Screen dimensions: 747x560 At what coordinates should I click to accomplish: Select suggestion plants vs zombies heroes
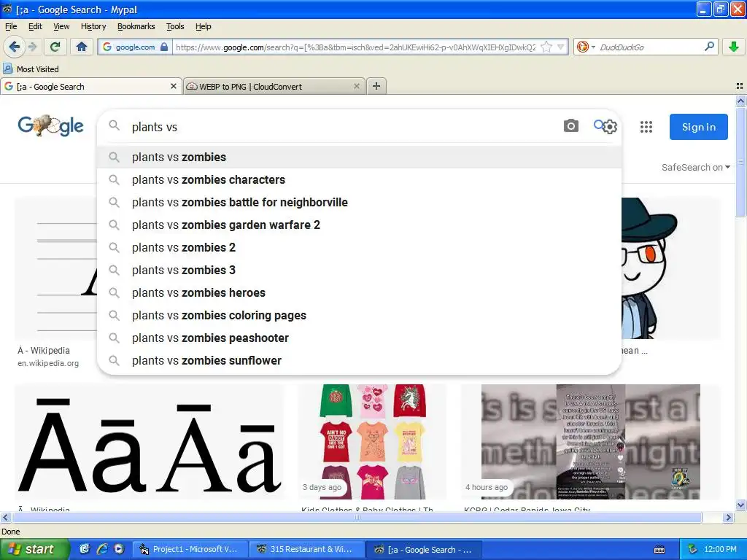click(359, 293)
